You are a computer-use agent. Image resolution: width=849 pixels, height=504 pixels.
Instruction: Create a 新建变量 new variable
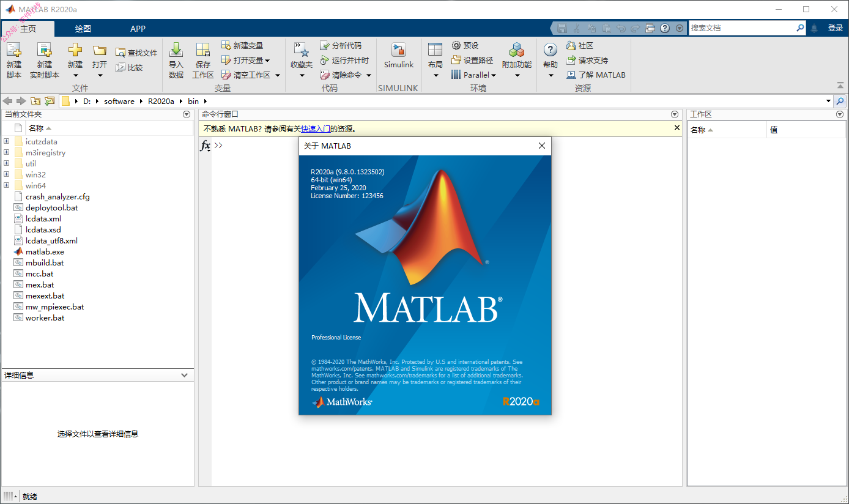point(242,46)
